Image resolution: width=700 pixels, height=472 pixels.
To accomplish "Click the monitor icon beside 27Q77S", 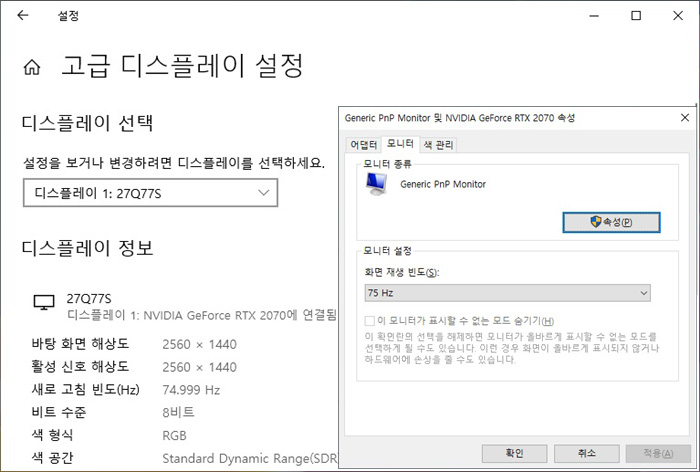I will click(43, 302).
